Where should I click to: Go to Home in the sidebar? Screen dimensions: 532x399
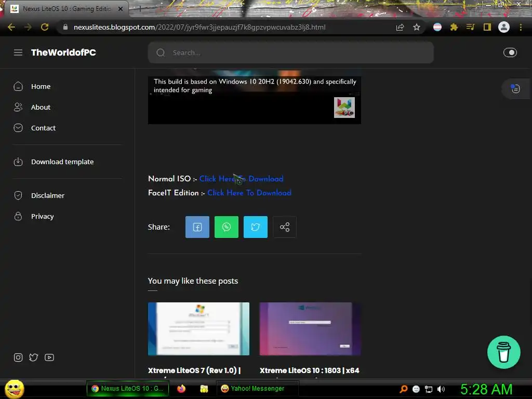41,87
